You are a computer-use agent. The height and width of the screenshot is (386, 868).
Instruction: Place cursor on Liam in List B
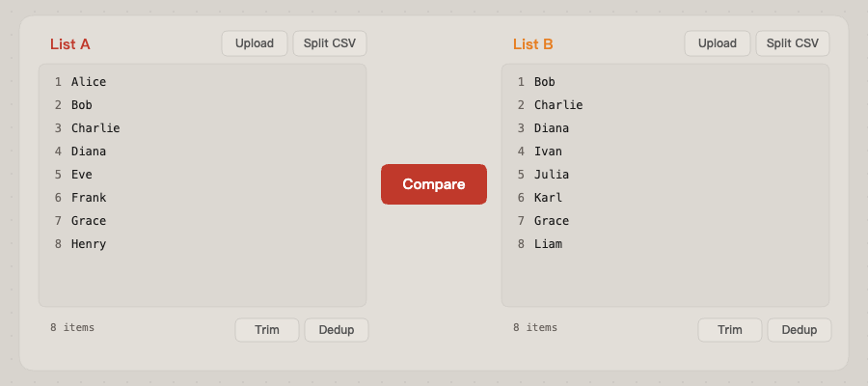point(548,244)
